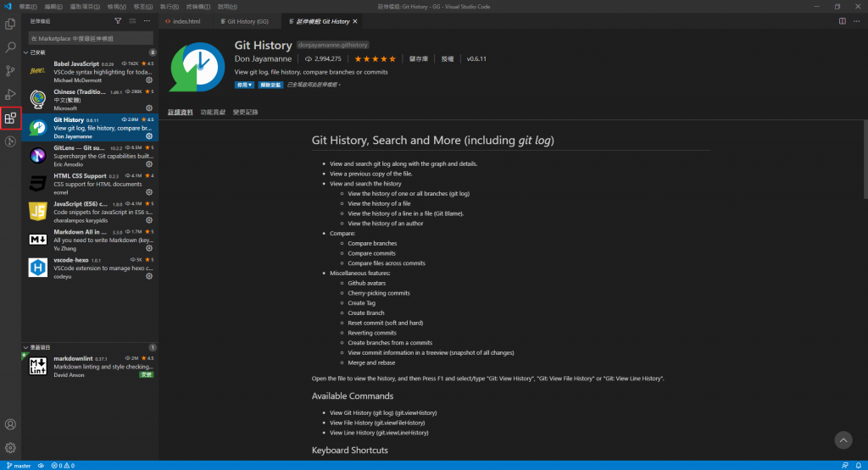Open Run and Debug view

(10, 95)
